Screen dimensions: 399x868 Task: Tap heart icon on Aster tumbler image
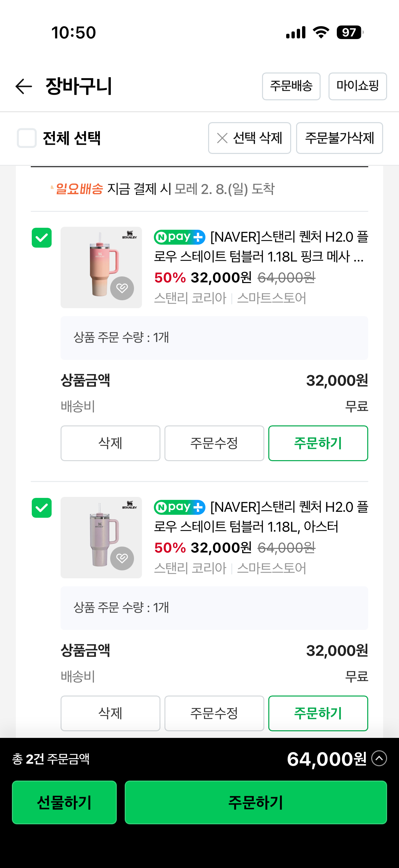(122, 558)
